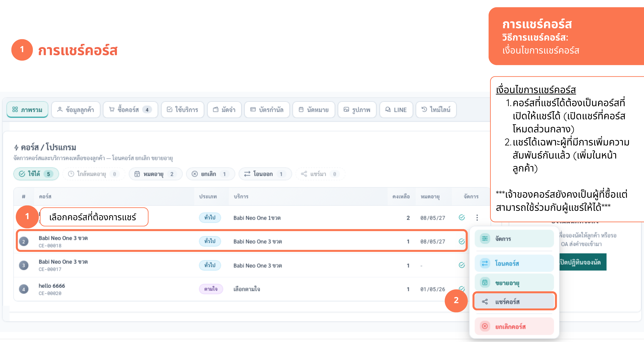Filter by แชร์มา shared courses
Image resolution: width=644 pixels, height=362 pixels.
[x=320, y=174]
